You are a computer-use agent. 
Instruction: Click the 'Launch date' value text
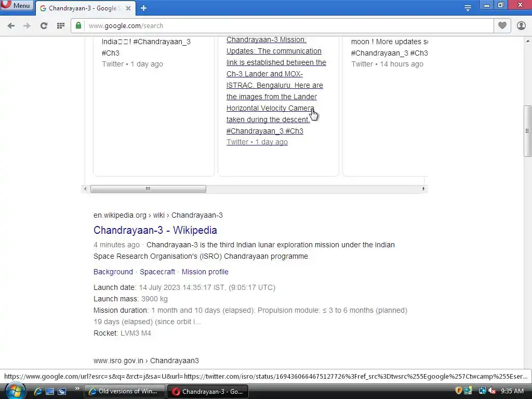point(207,287)
